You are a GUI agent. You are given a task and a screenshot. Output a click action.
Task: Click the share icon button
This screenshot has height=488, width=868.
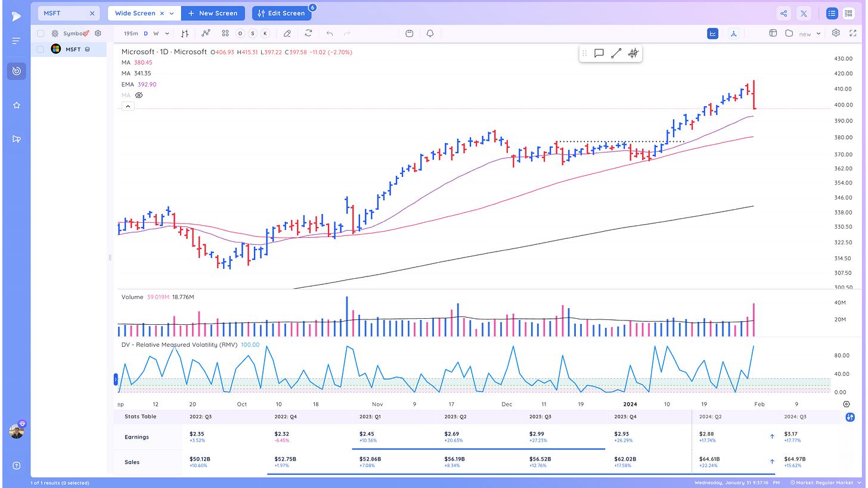pyautogui.click(x=784, y=13)
